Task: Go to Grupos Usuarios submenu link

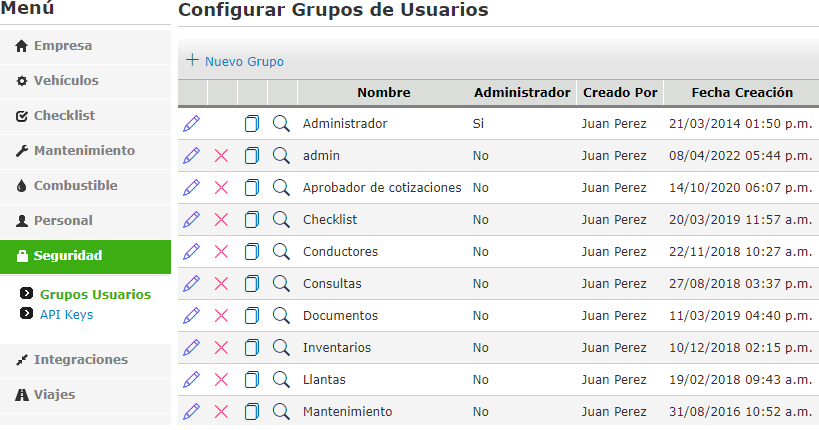Action: (95, 295)
